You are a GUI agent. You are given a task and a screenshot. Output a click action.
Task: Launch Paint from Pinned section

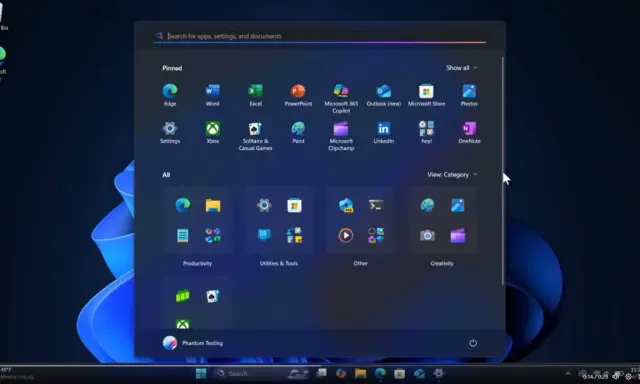(x=298, y=132)
